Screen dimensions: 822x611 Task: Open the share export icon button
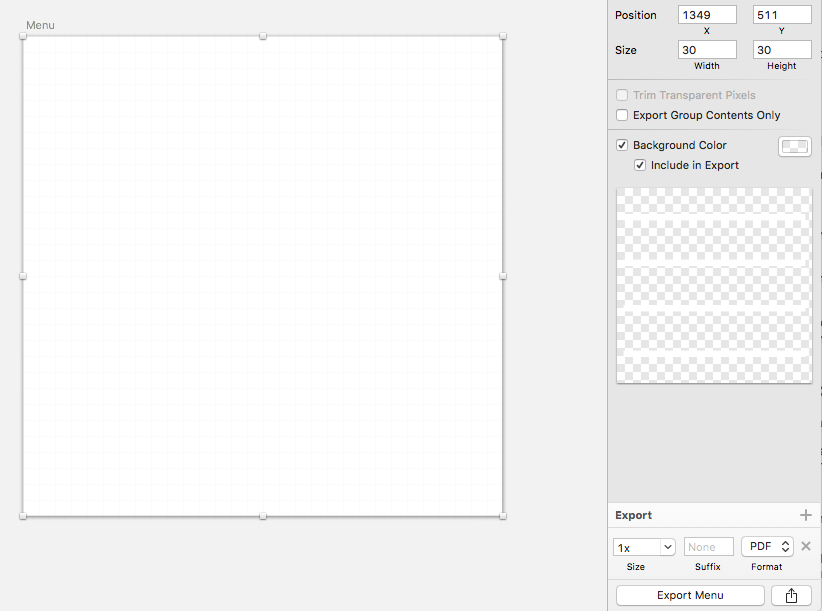(x=792, y=595)
